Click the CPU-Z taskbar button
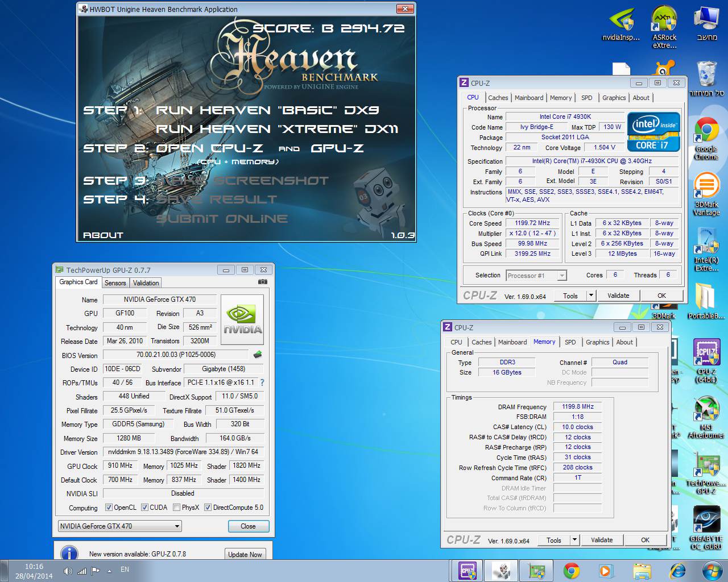This screenshot has width=728, height=582. [x=468, y=571]
